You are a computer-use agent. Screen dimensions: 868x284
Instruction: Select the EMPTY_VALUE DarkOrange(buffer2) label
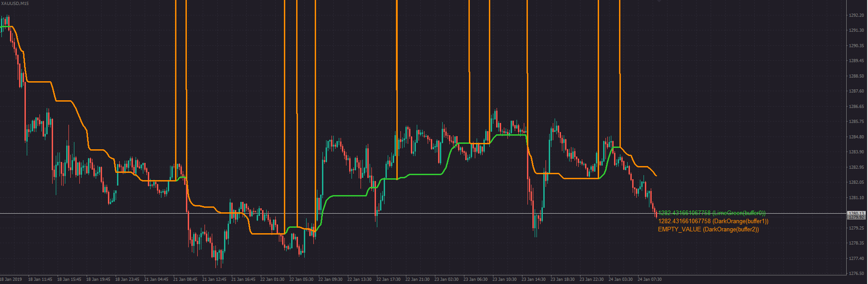[x=708, y=230]
